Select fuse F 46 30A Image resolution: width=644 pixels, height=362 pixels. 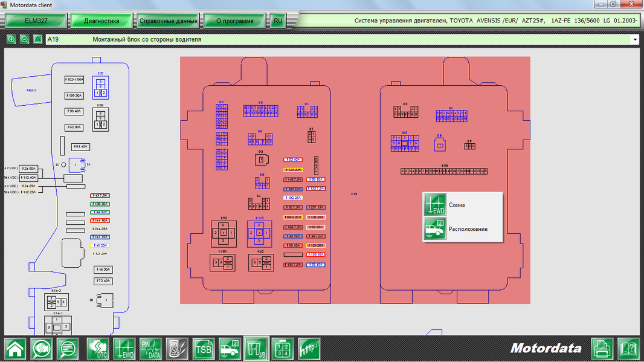click(x=103, y=270)
